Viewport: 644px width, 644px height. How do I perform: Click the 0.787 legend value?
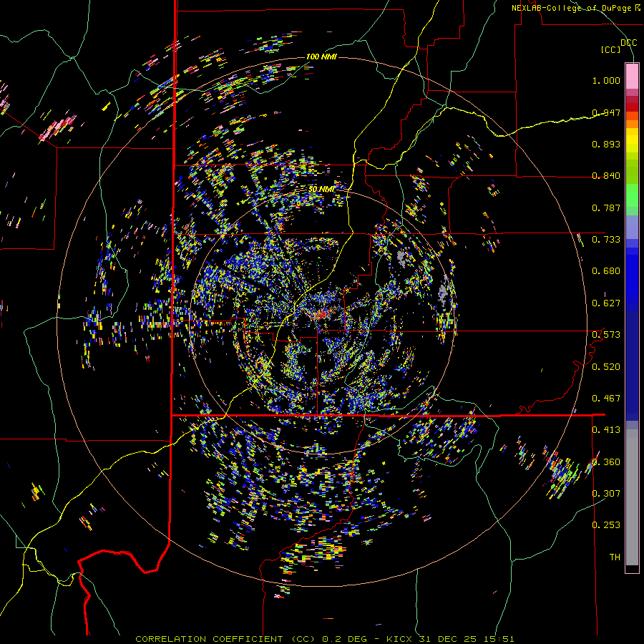pyautogui.click(x=606, y=208)
